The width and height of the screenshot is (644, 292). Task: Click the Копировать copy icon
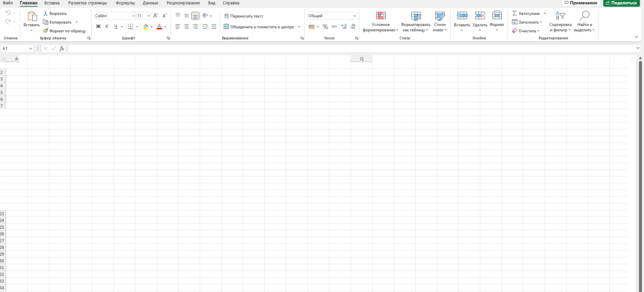click(x=45, y=22)
